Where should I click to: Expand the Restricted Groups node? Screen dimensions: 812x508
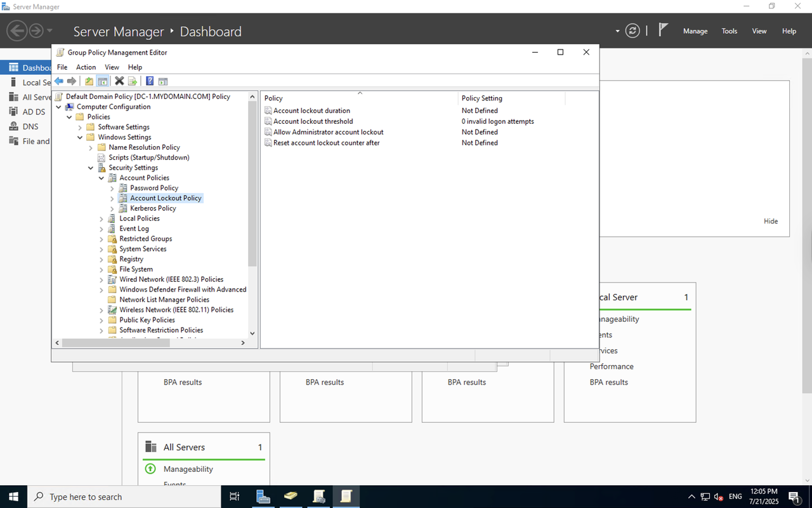101,239
